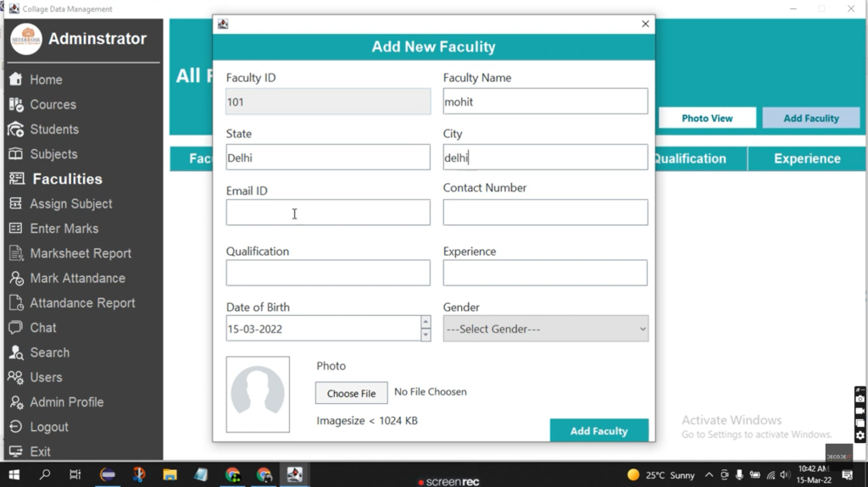Viewport: 868px width, 487px height.
Task: Click the weather 25°C Sunny widget
Action: pos(661,475)
